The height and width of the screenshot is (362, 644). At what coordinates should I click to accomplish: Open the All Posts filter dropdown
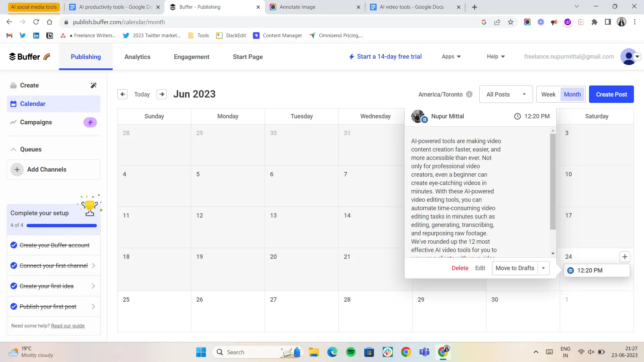[x=506, y=95]
